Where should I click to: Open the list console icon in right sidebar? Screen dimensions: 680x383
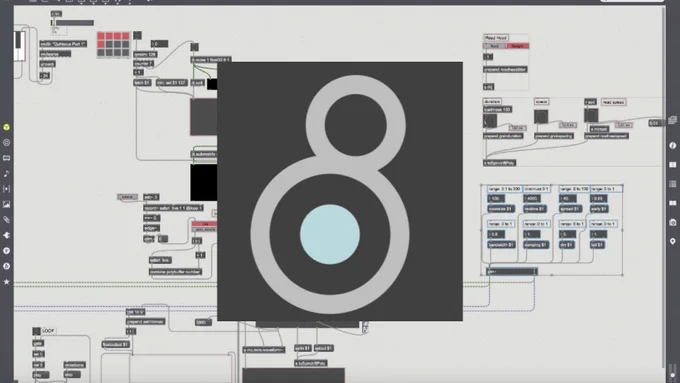pos(673,184)
